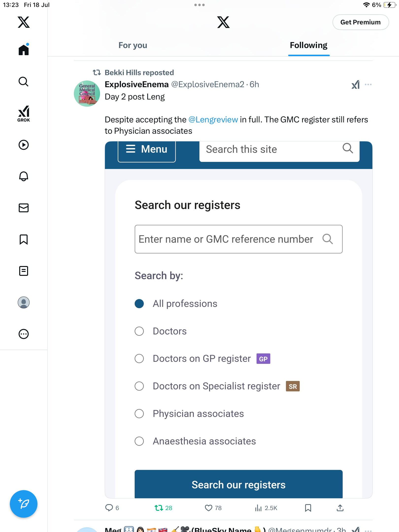Expand the Menu hamburger in the image
Image resolution: width=399 pixels, height=532 pixels.
click(147, 150)
